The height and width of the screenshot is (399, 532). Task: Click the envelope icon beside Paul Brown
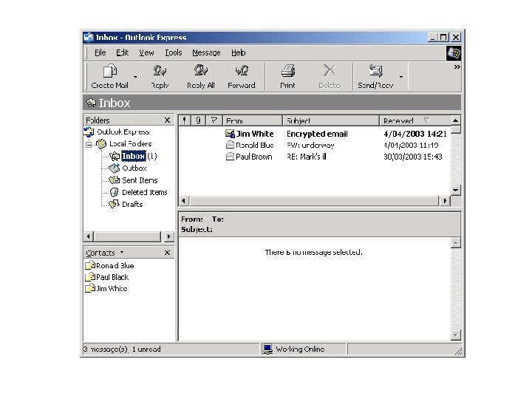click(230, 157)
